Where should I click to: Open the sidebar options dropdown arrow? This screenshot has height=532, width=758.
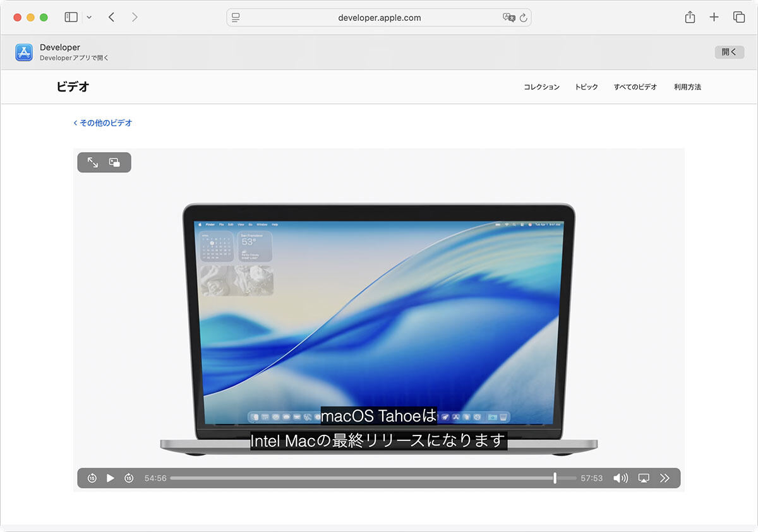pos(89,18)
